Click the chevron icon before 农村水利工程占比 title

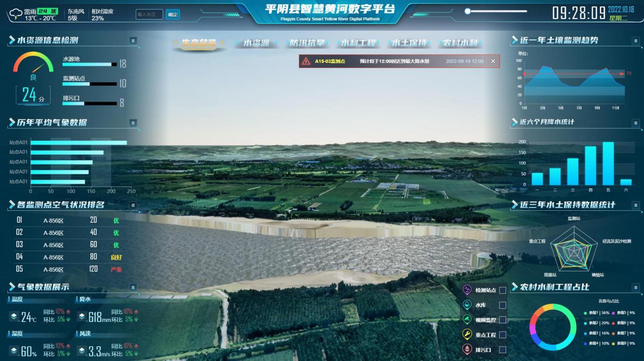tap(514, 287)
